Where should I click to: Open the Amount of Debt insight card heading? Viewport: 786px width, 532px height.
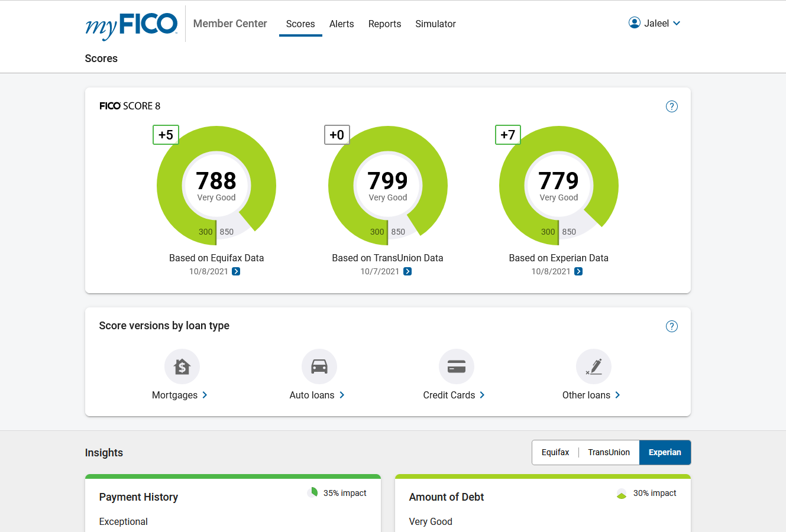click(447, 497)
